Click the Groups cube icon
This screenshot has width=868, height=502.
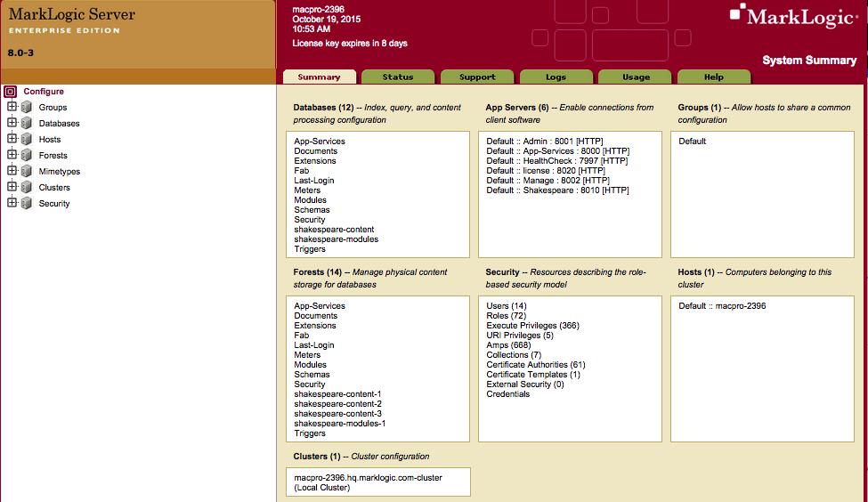pos(26,108)
